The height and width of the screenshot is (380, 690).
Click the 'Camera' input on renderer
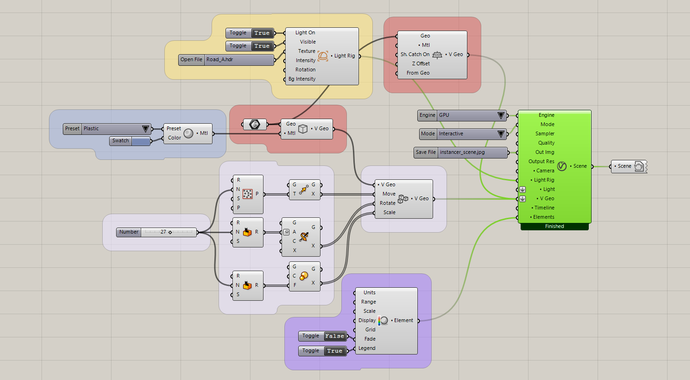545,171
